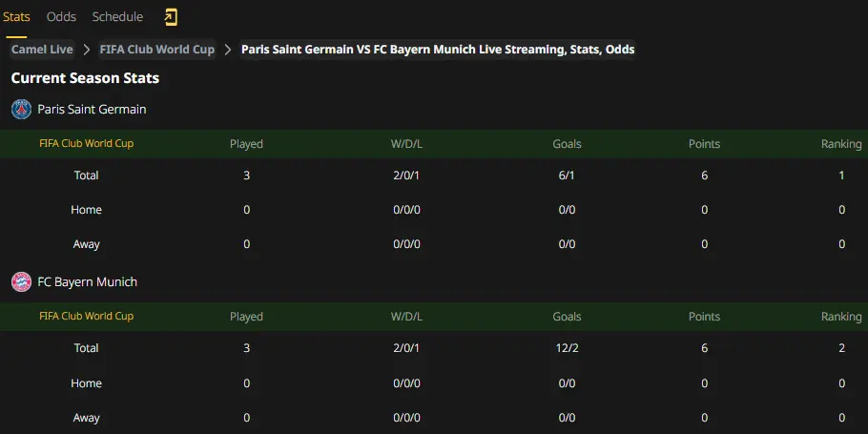The image size is (868, 434).
Task: Go to Camel Live breadcrumb link
Action: click(x=42, y=50)
